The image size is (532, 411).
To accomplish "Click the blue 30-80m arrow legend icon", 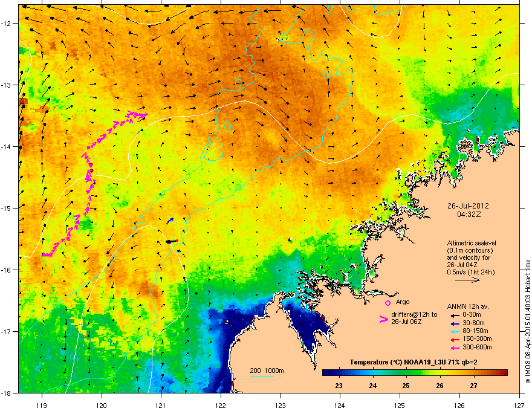I will point(455,323).
